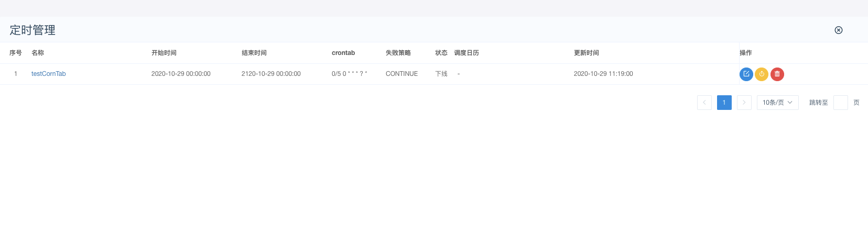Select the CONTINUE failure strategy cell
Screen dimensions: 868x235
tap(402, 74)
